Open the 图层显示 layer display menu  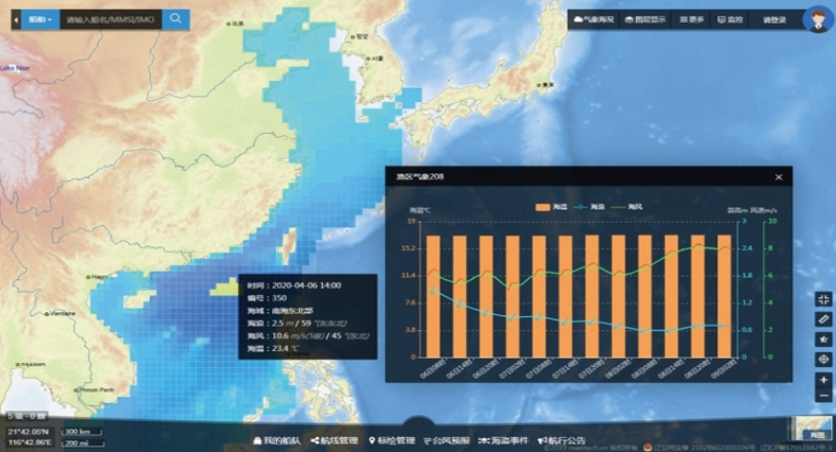pos(643,19)
